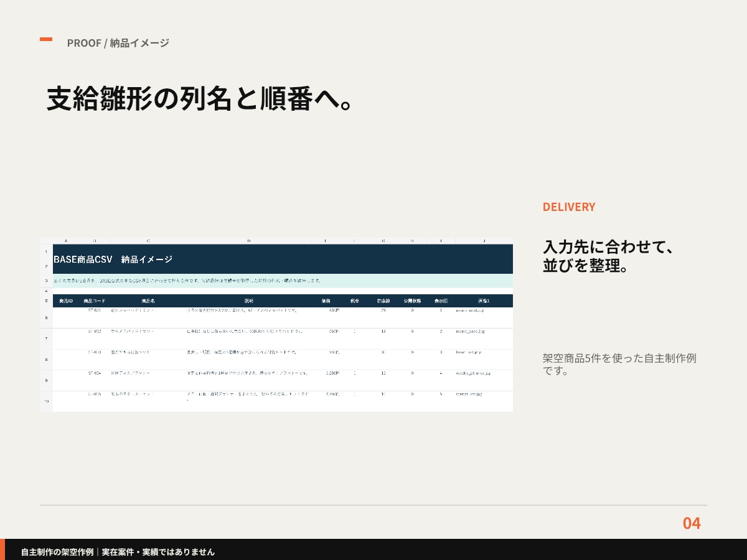
Task: Select the 税率 column header cell
Action: [x=355, y=301]
